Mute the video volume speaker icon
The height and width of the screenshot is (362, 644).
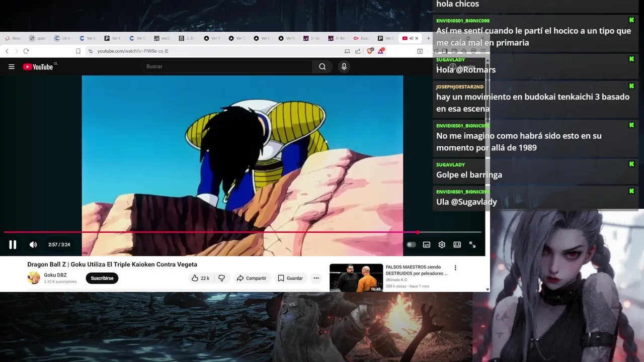[x=33, y=245]
